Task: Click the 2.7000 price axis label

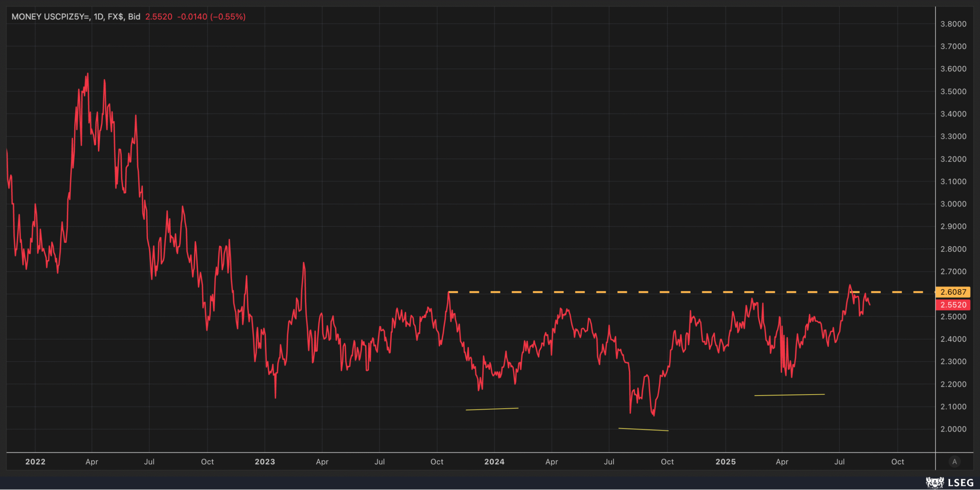Action: (953, 272)
